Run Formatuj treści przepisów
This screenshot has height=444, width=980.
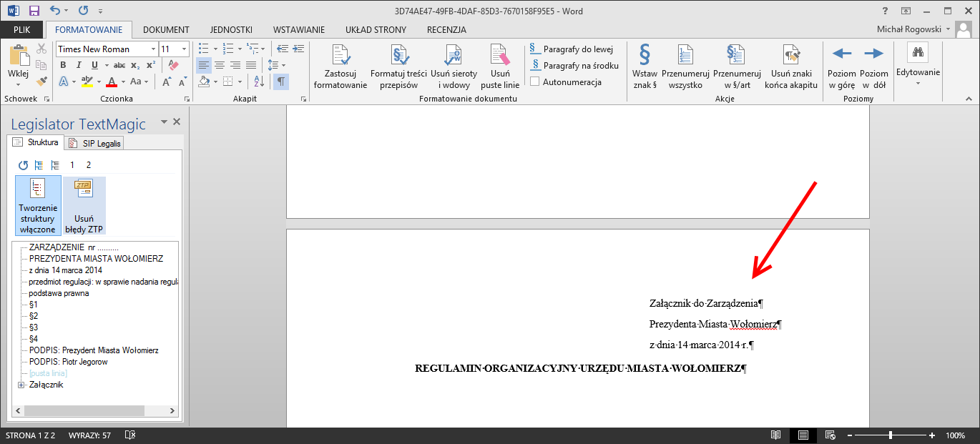point(398,66)
